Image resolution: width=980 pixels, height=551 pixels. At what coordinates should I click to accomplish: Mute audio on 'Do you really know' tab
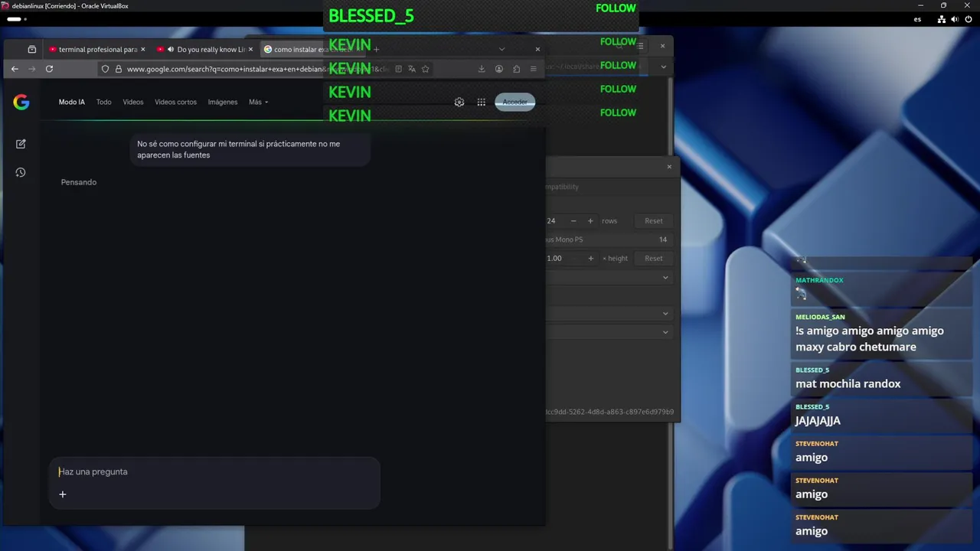171,49
